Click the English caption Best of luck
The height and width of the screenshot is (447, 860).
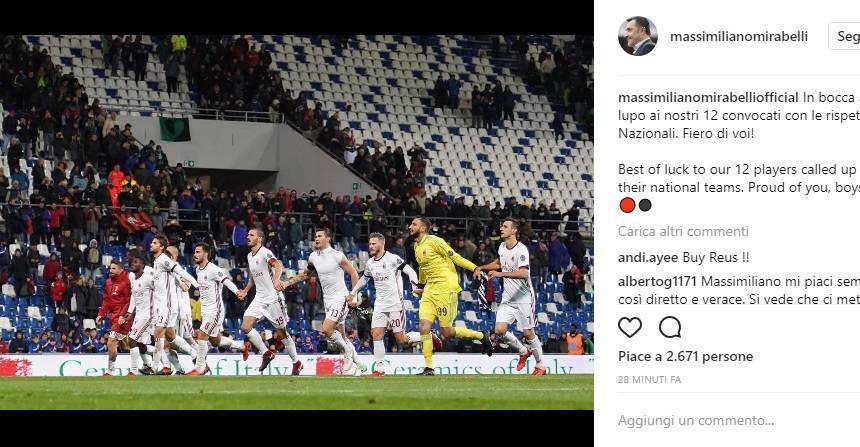point(739,178)
